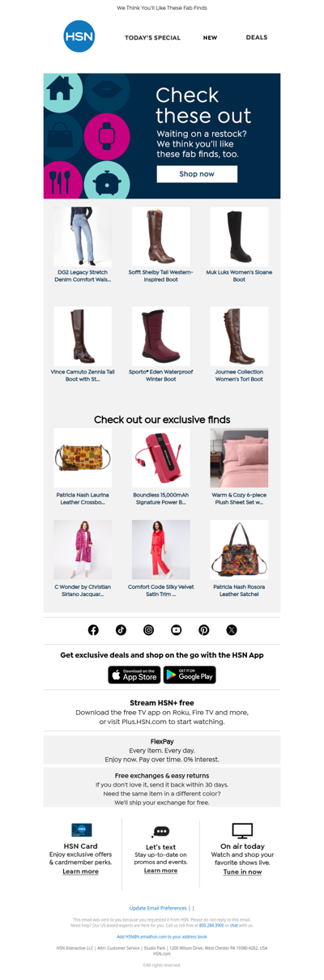
Task: Open the Facebook social icon
Action: (93, 629)
